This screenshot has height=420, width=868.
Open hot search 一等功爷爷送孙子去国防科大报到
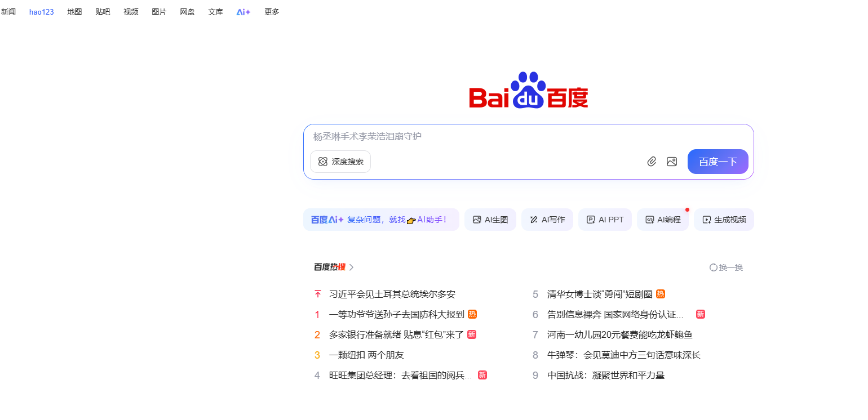click(397, 314)
